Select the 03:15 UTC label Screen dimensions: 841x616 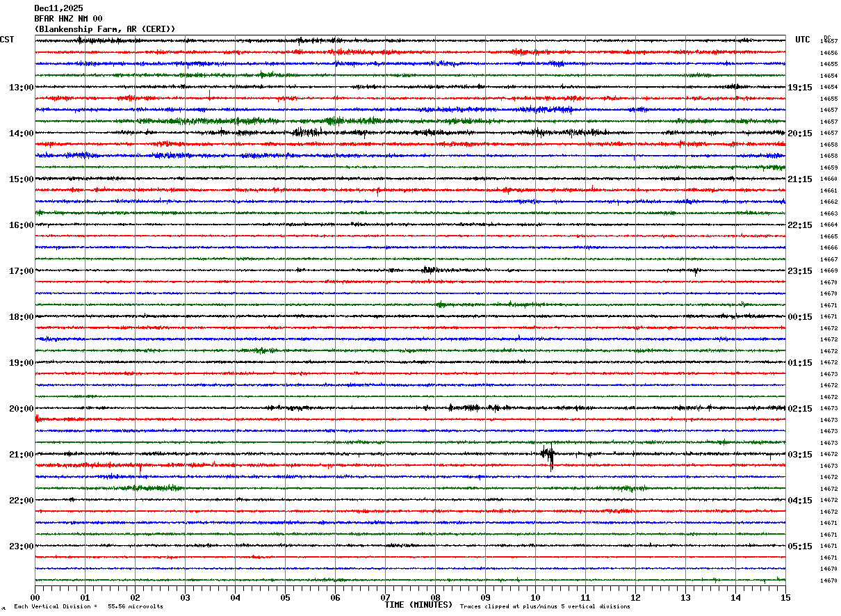[x=800, y=455]
